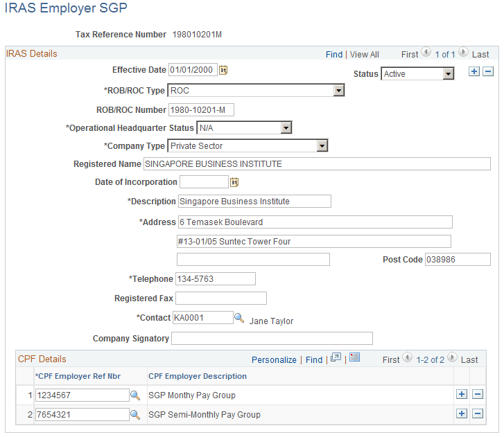504x437 pixels.
Task: Click Find link in IRAS Details header
Action: click(334, 55)
